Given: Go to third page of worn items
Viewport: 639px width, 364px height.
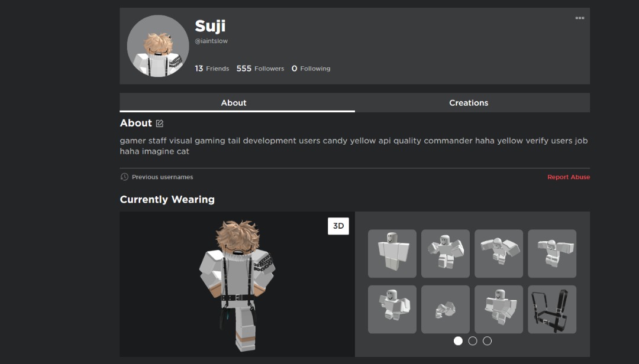Looking at the screenshot, I should click(487, 341).
